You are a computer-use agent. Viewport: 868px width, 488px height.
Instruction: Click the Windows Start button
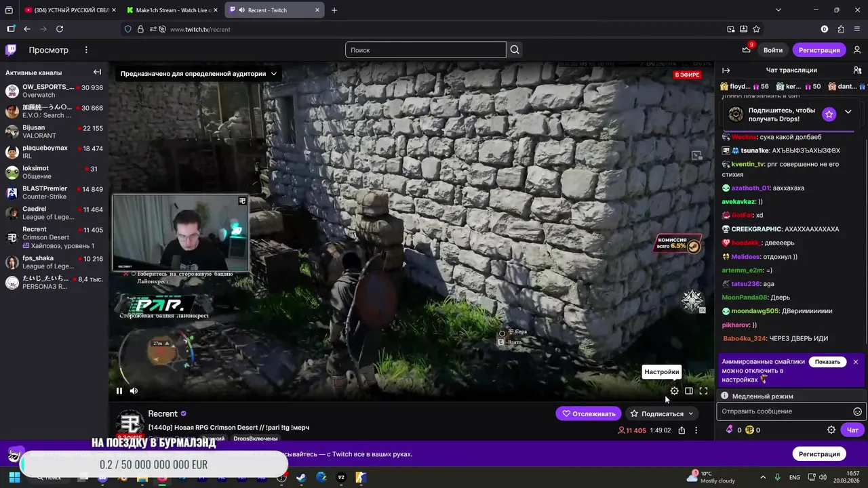(14, 477)
